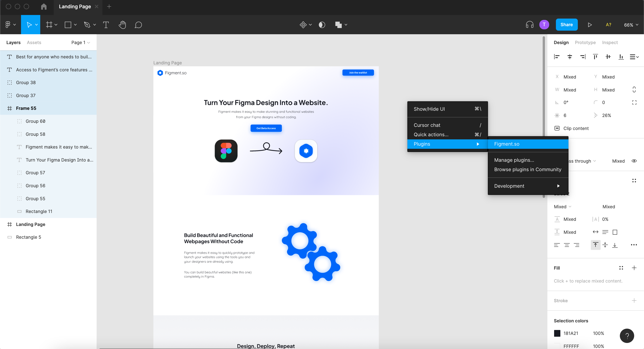Viewport: 644px width, 349px height.
Task: Select the Frame tool
Action: tap(49, 25)
